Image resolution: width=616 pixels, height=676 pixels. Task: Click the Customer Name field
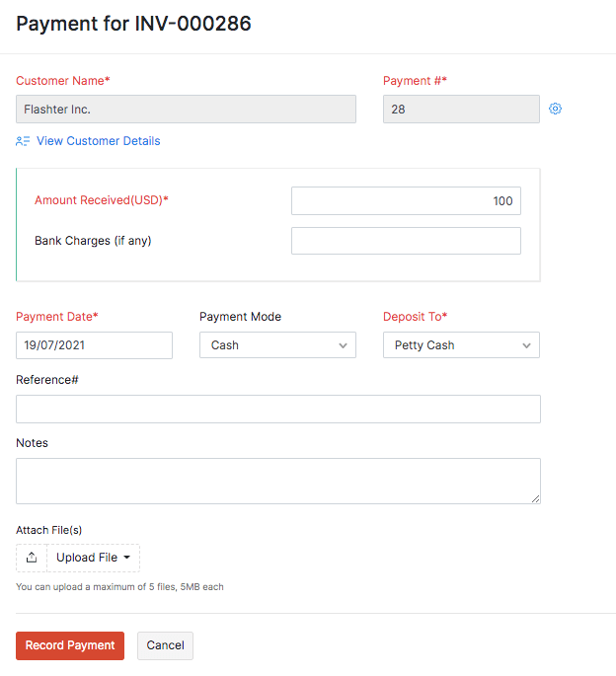point(186,110)
